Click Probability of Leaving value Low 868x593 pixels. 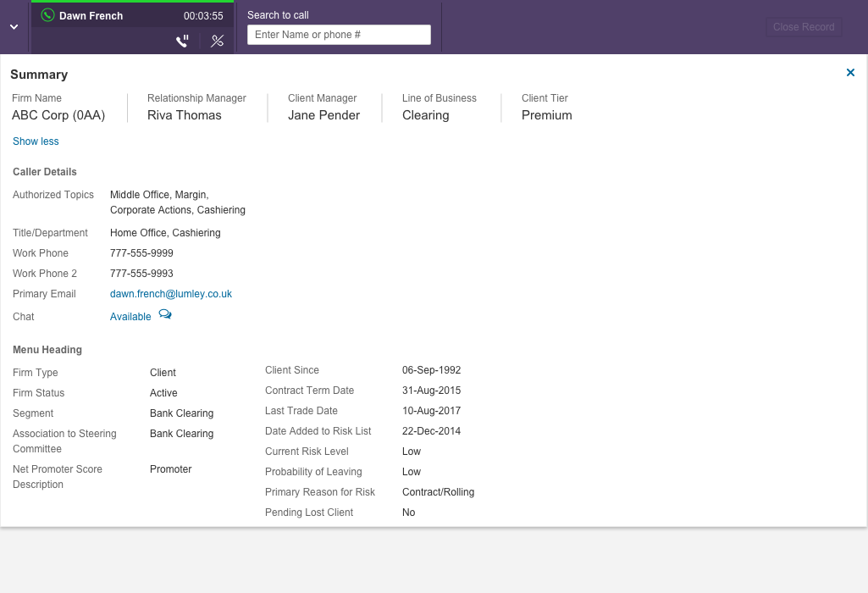412,473
